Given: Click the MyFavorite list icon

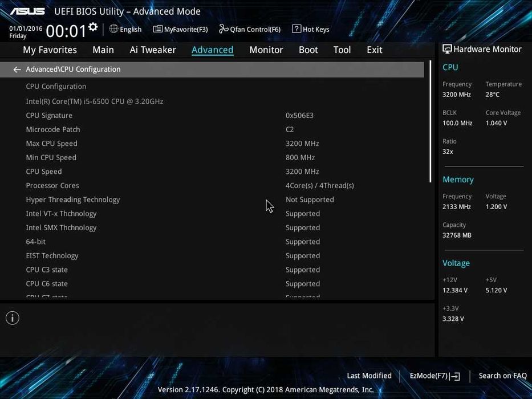Looking at the screenshot, I should (157, 29).
